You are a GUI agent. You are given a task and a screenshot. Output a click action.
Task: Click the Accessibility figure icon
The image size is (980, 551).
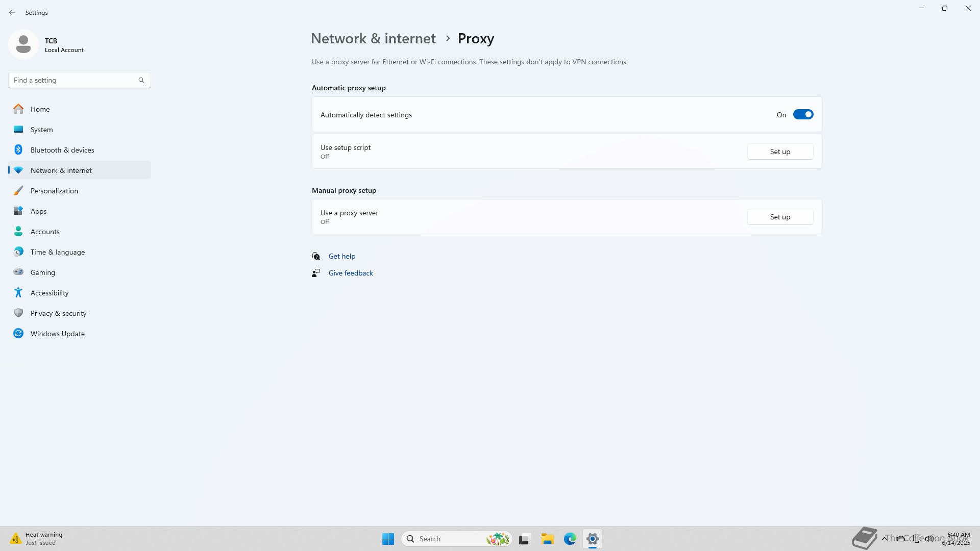point(18,293)
